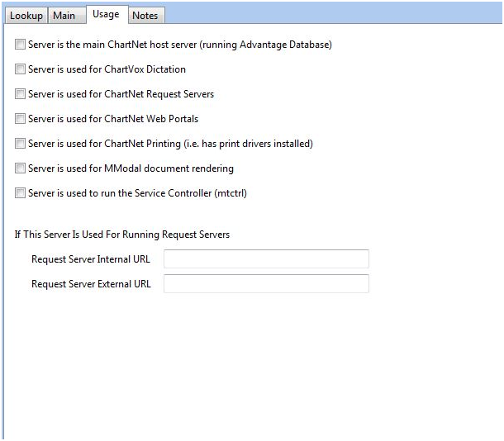Check the ChartVox Dictation option
The height and width of the screenshot is (441, 504).
20,69
